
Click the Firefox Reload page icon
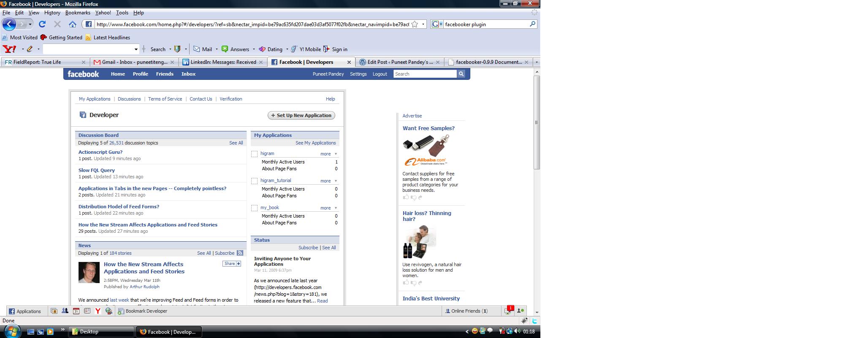(42, 25)
